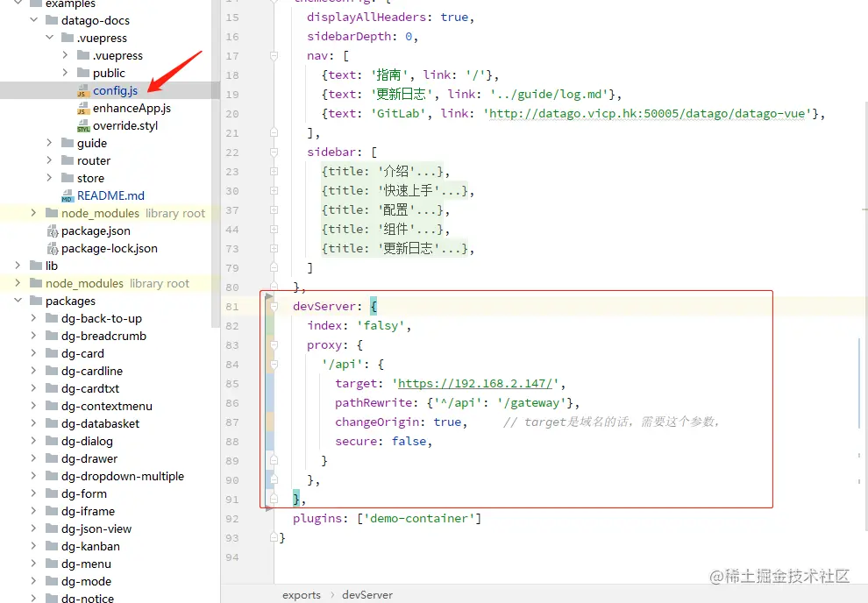This screenshot has width=868, height=603.
Task: Open package-lock.json in the project tree
Action: point(109,249)
